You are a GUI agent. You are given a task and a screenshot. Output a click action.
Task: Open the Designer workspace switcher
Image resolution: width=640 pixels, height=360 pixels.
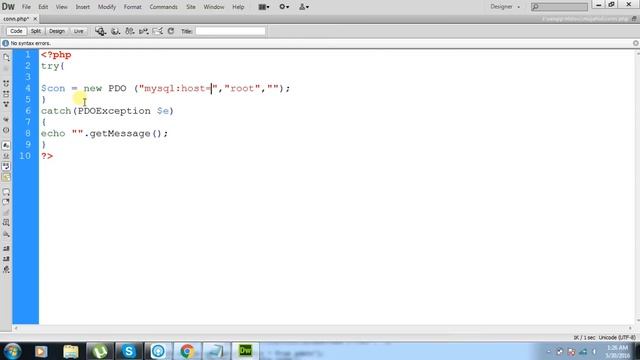(x=505, y=7)
